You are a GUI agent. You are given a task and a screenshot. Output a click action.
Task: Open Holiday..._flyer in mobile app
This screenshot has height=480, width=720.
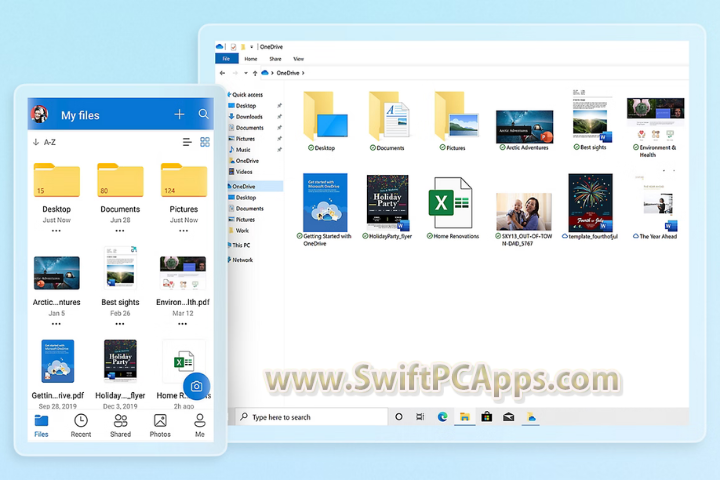(120, 361)
